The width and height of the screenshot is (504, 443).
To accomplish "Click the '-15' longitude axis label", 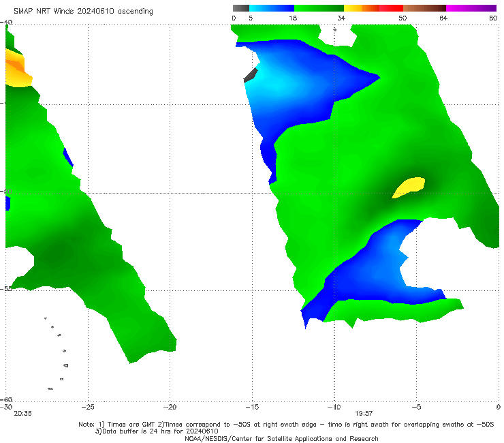I will tap(252, 407).
